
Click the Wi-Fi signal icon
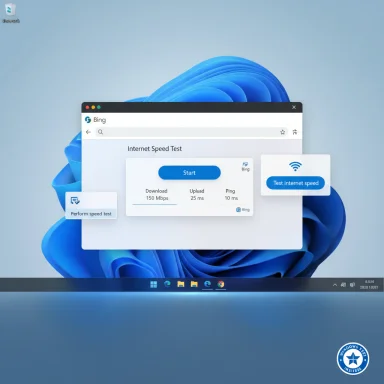pos(295,166)
